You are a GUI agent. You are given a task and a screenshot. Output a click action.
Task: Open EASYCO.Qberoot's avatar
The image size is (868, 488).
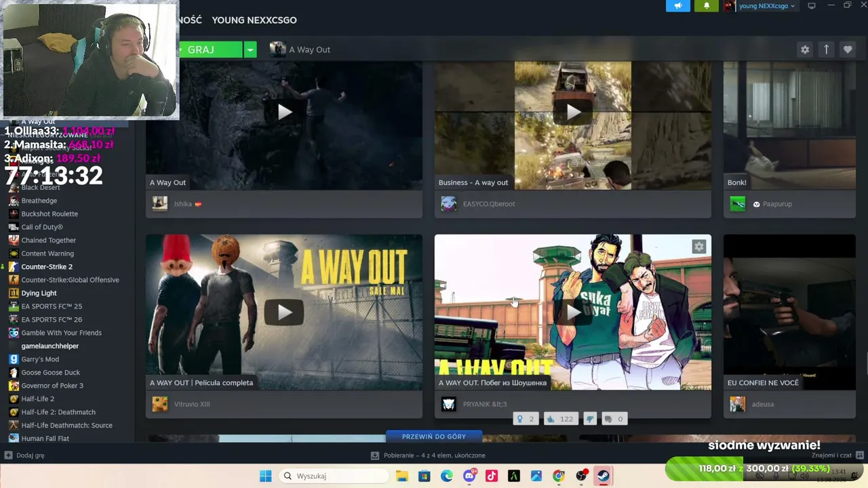tap(449, 203)
